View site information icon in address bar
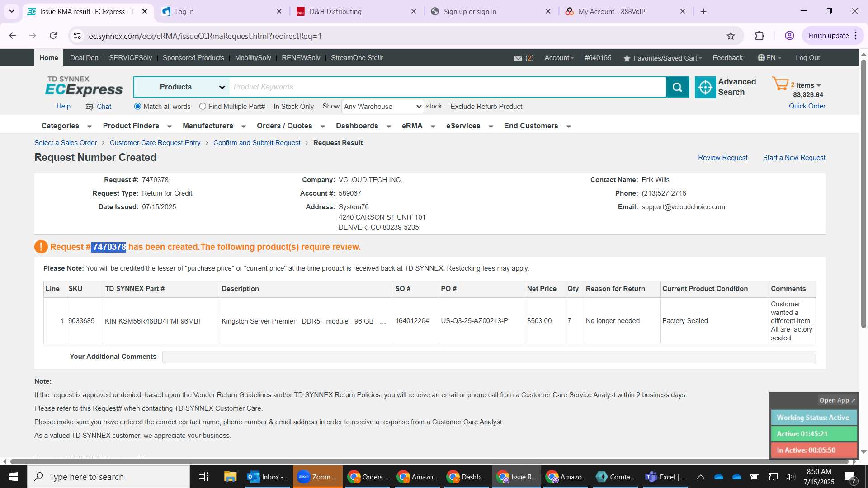The width and height of the screenshot is (868, 488). [77, 36]
